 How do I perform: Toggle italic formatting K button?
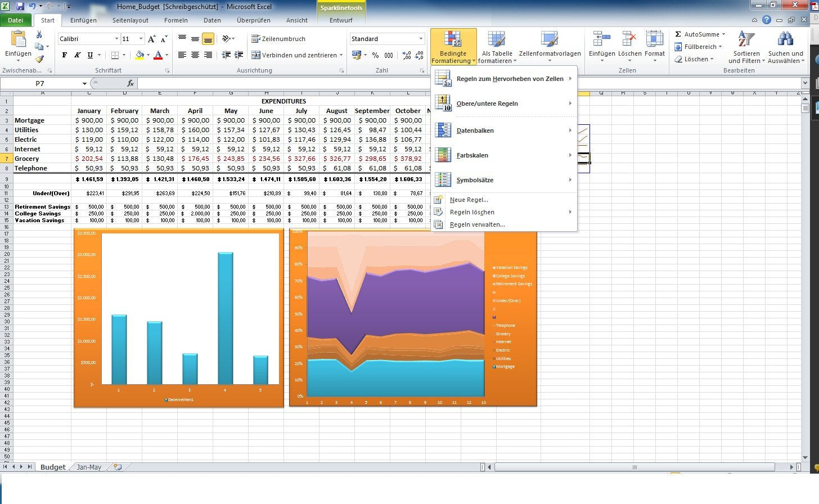(x=77, y=55)
